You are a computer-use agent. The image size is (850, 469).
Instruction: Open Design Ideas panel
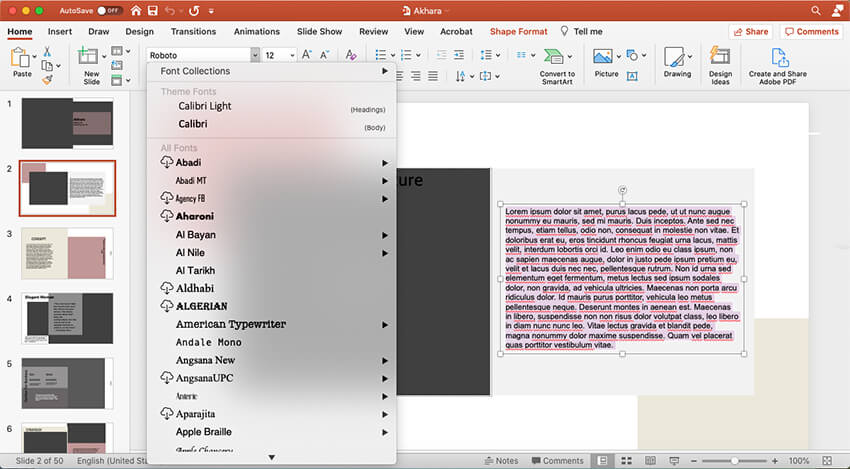[x=720, y=58]
